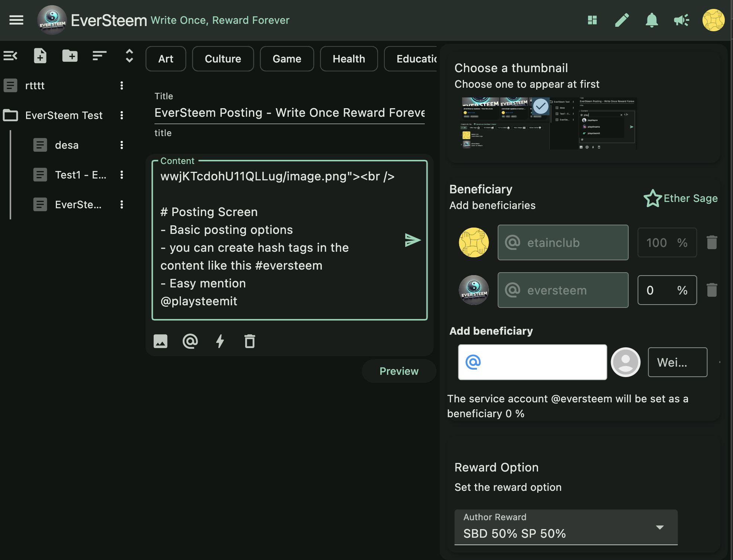
Task: Select the Culture category tab
Action: tap(223, 59)
